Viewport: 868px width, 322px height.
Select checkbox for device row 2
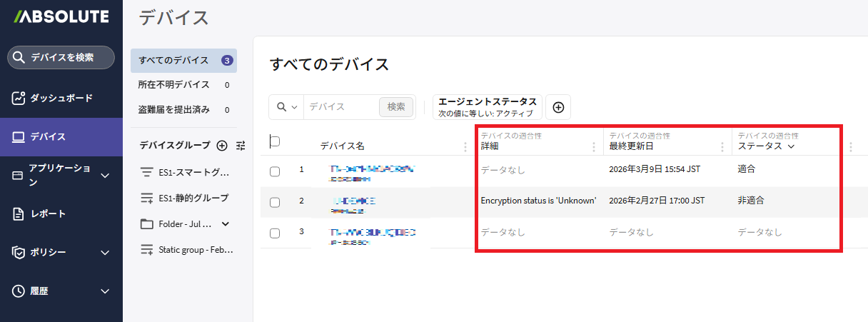pyautogui.click(x=275, y=202)
